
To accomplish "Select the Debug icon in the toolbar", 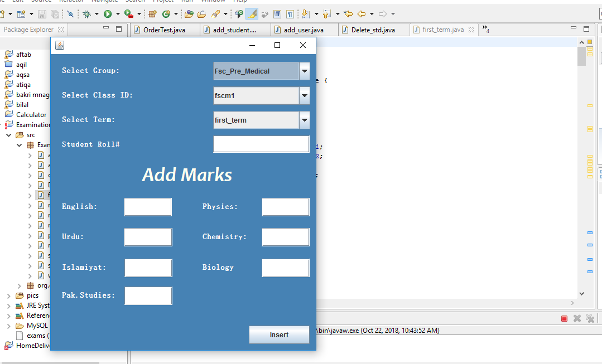I will point(87,13).
